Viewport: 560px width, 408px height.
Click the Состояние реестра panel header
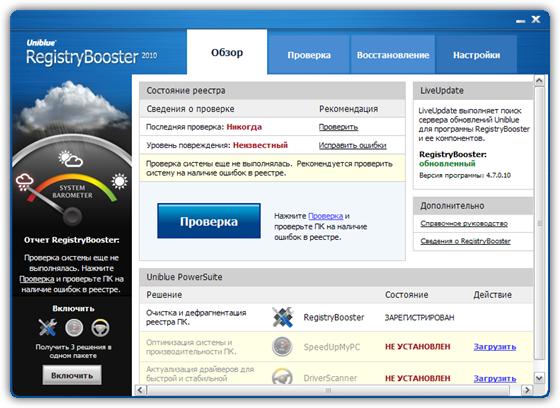tap(272, 90)
